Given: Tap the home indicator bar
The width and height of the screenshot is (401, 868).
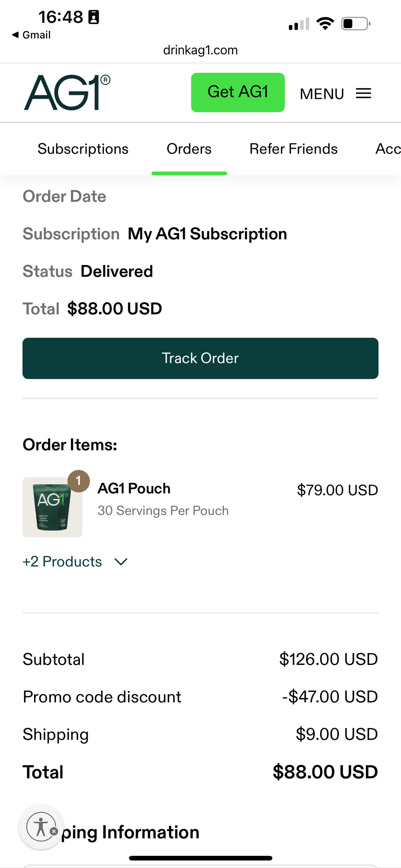Looking at the screenshot, I should tap(200, 858).
